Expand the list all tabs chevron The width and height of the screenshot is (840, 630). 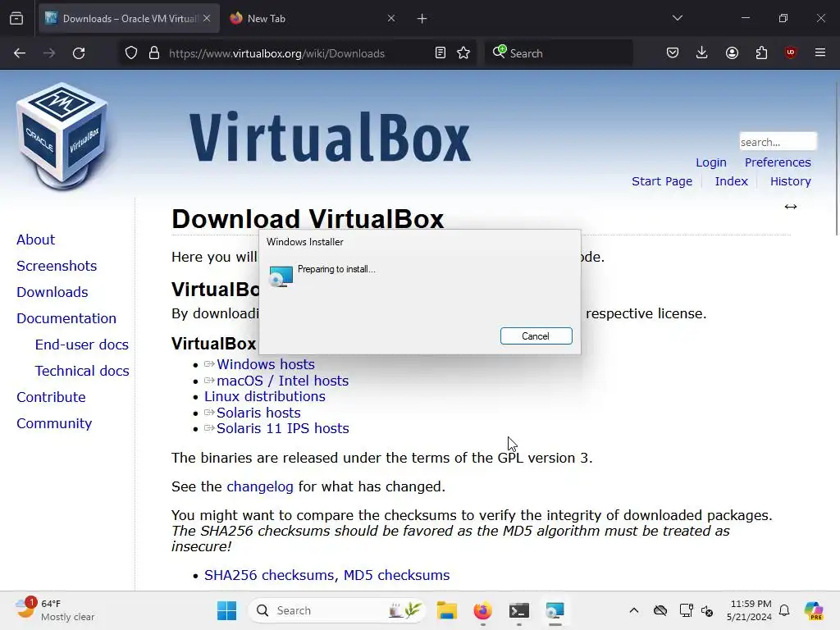tap(677, 18)
